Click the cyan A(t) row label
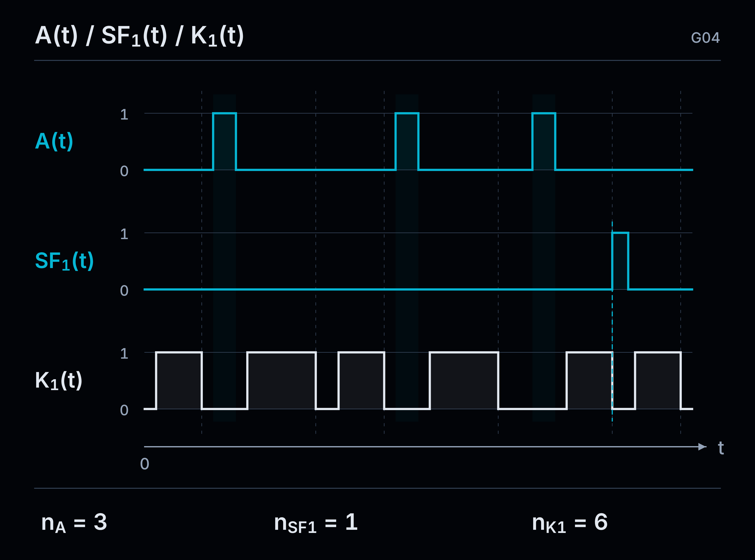 (x=54, y=141)
